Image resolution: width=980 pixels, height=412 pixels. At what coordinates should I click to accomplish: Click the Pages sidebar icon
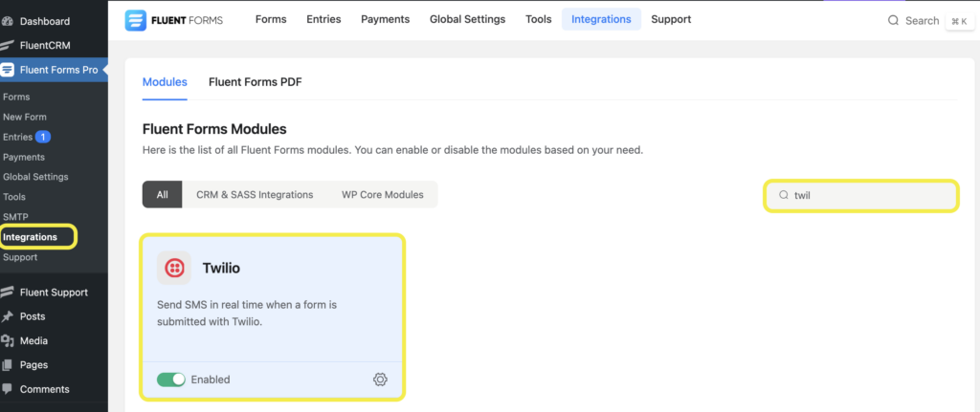[x=8, y=364]
